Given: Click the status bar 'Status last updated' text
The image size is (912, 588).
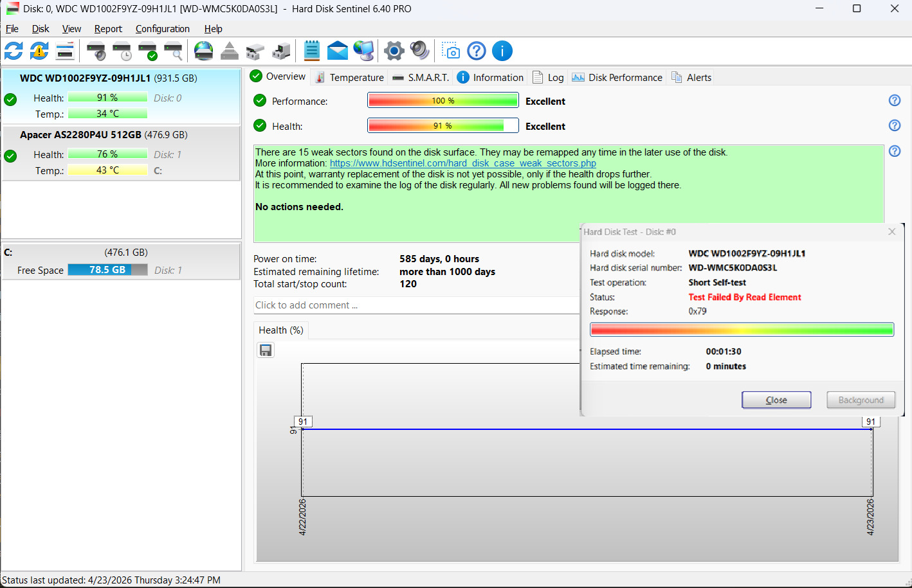Looking at the screenshot, I should 111,580.
